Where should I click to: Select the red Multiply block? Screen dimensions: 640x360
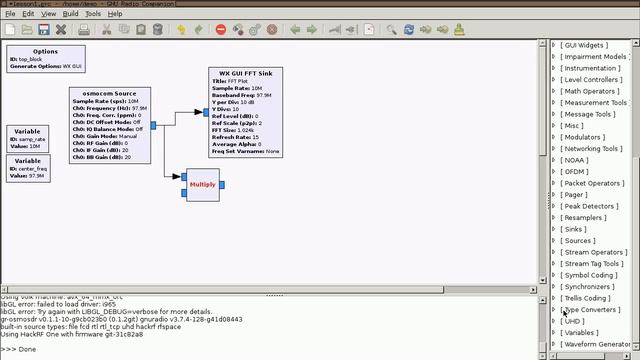coord(203,185)
